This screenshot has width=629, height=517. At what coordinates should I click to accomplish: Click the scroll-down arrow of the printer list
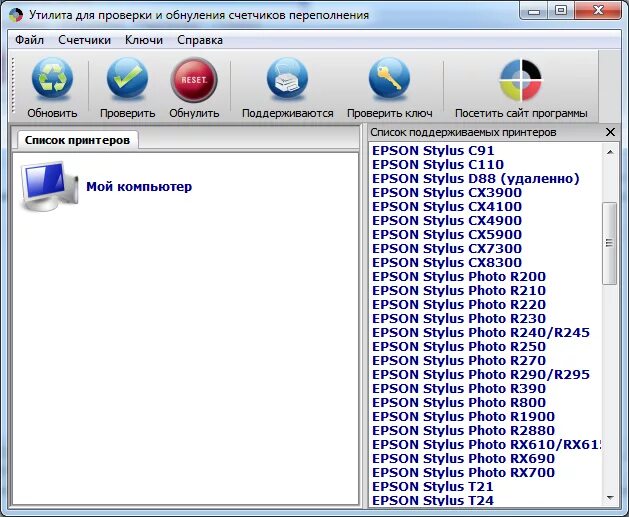coord(610,498)
